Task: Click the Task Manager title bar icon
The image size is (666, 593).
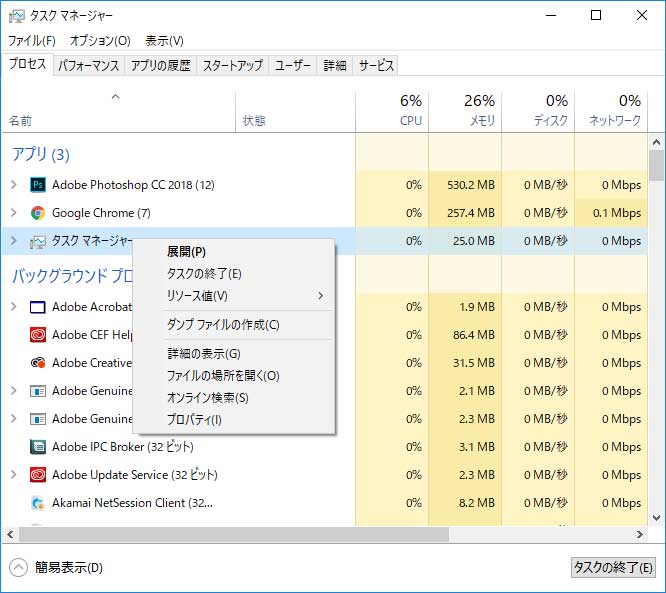Action: (x=17, y=16)
